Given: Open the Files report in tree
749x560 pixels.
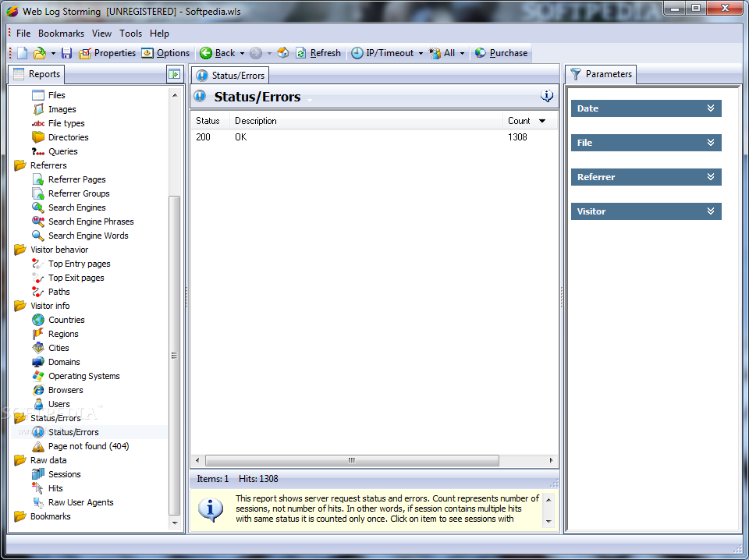Looking at the screenshot, I should pos(56,95).
